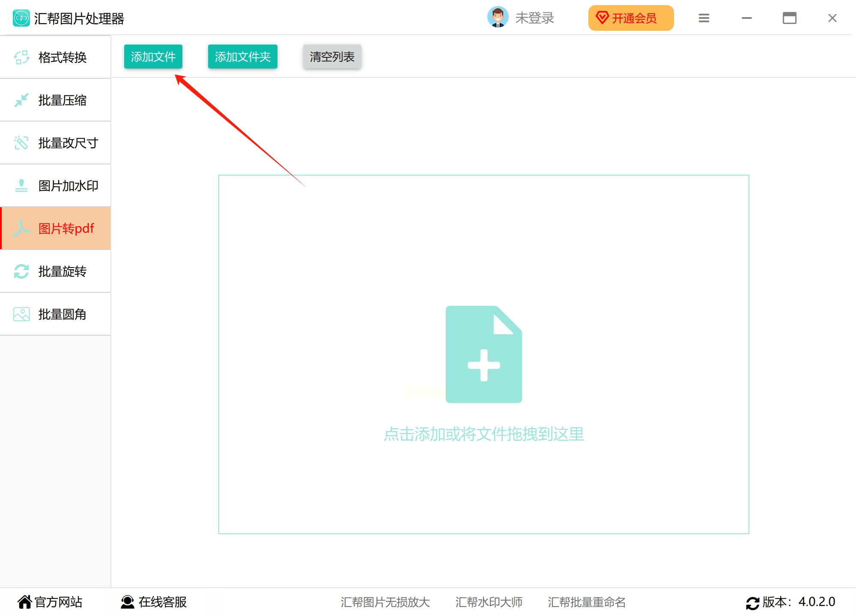Open the 批量压缩 section
Image resolution: width=856 pixels, height=616 pixels.
(x=62, y=100)
